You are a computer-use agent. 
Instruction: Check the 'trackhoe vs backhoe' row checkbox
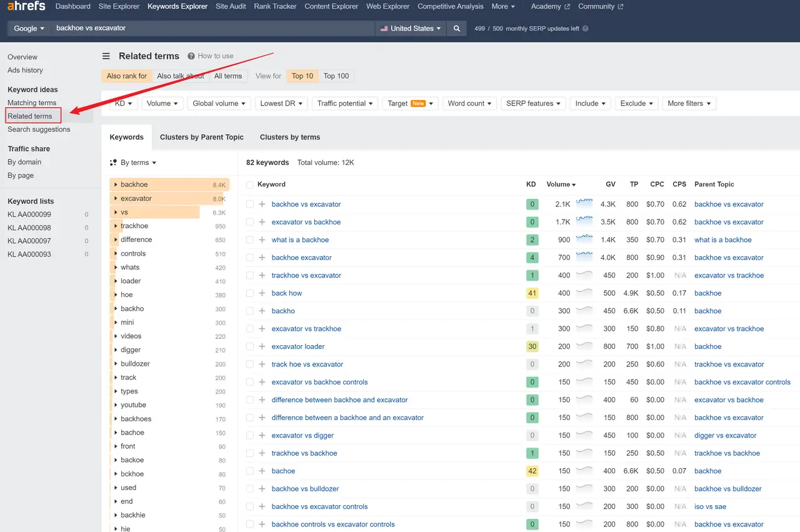250,454
